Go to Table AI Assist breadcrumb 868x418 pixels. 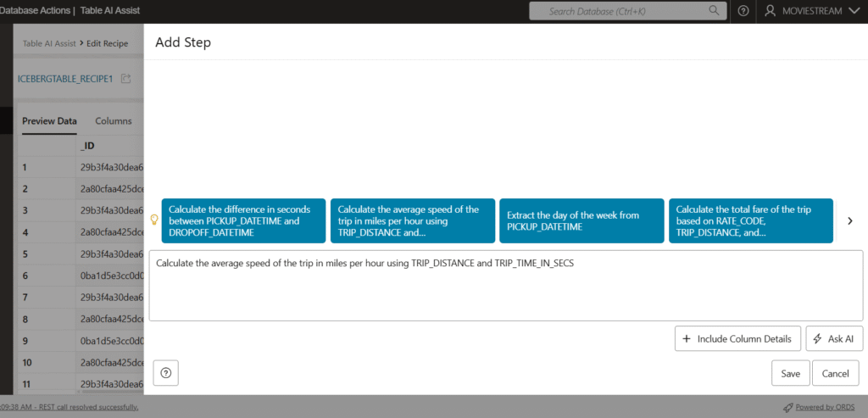coord(49,42)
